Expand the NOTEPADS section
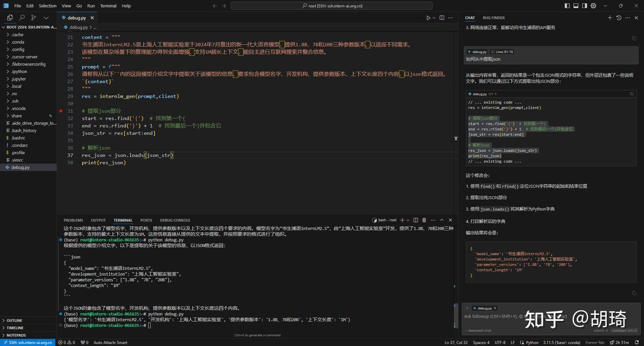Screen dimensions: 644x346 click(28, 335)
